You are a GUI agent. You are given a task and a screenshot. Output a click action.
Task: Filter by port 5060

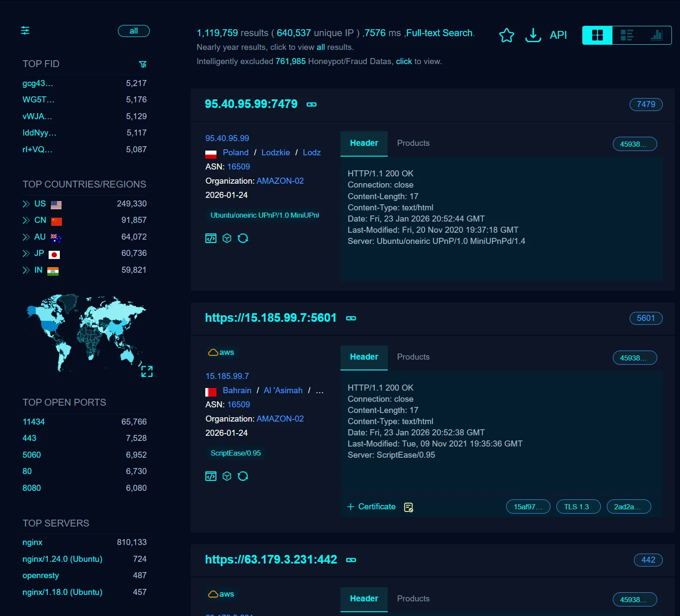32,455
